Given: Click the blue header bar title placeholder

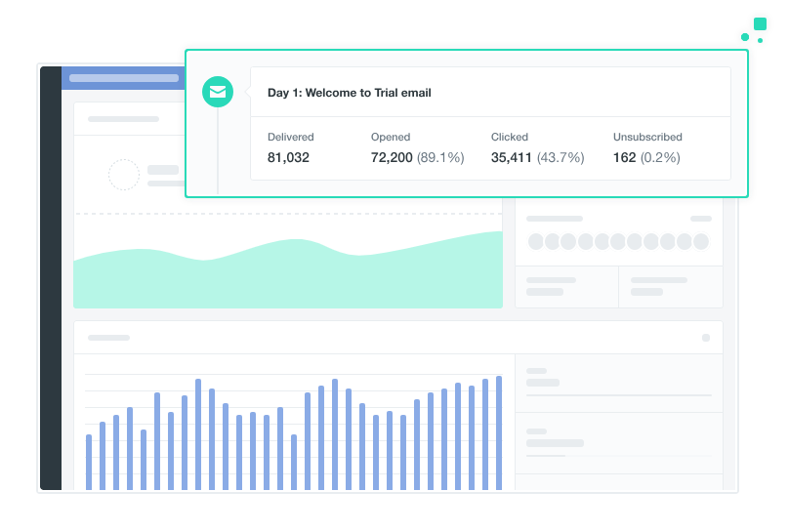Looking at the screenshot, I should point(125,78).
